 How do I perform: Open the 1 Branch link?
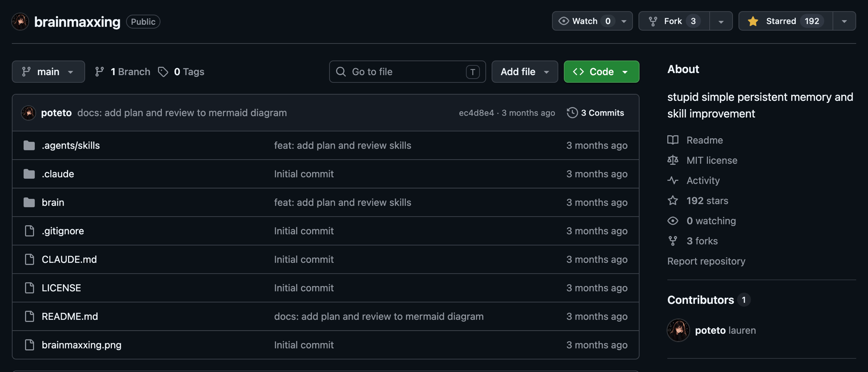point(123,72)
